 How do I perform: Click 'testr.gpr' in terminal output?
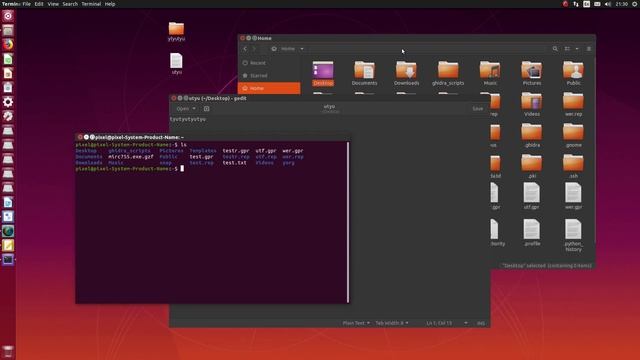[236, 151]
